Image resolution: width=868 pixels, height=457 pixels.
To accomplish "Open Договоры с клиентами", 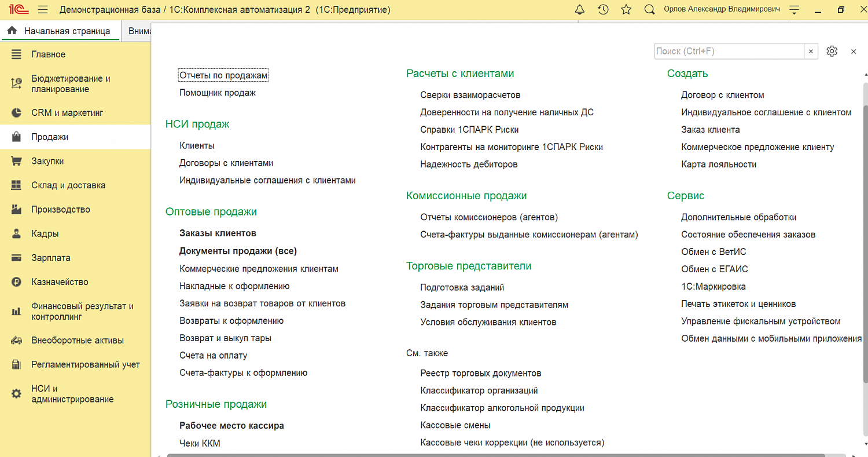I will (x=226, y=163).
